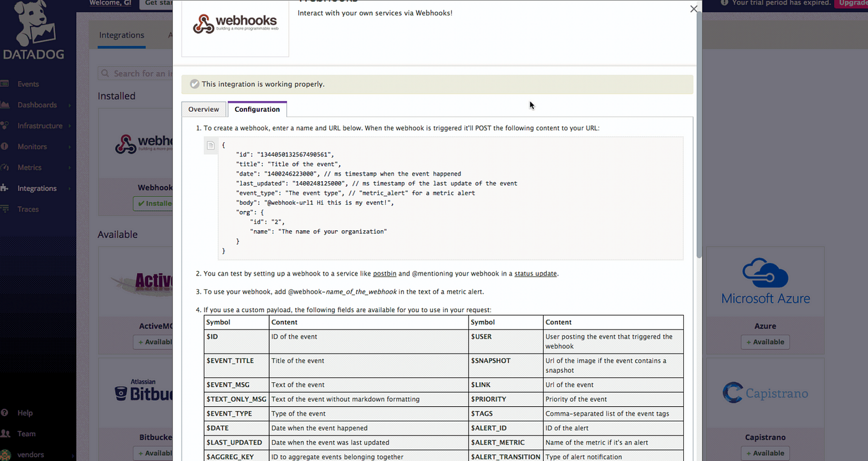The width and height of the screenshot is (868, 461).
Task: Copy code using the clipboard icon
Action: 211,145
